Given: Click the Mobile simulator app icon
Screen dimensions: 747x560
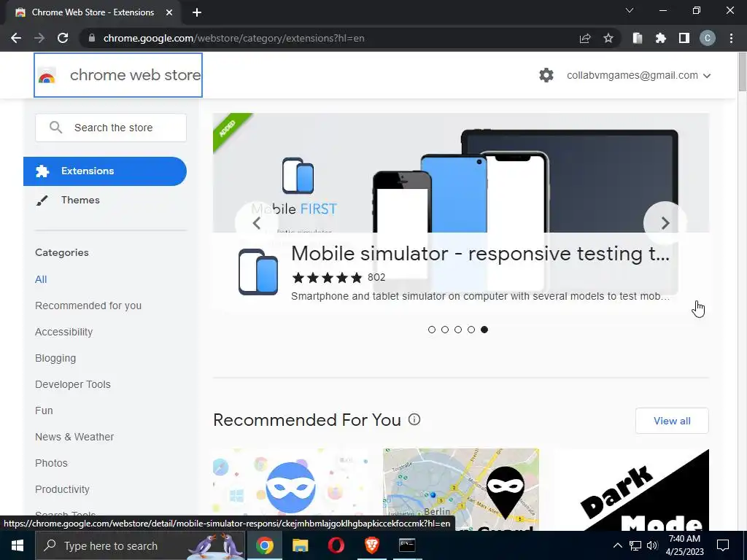Looking at the screenshot, I should pyautogui.click(x=258, y=272).
